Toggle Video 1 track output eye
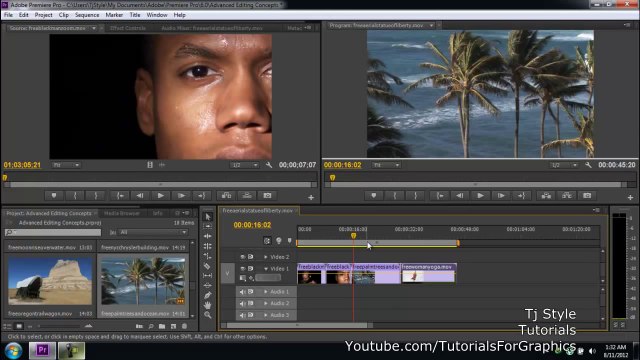 pyautogui.click(x=242, y=268)
